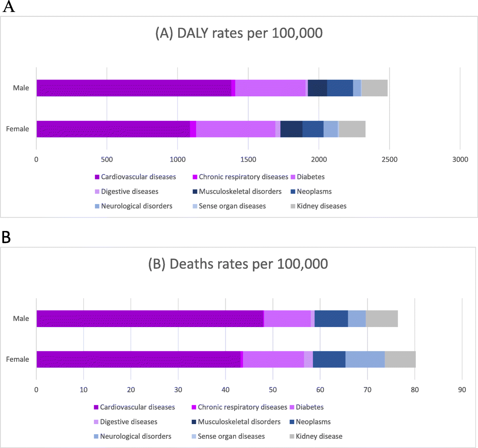The height and width of the screenshot is (448, 478).
Task: Click the Male diabetes bar segment in chart B
Action: pyautogui.click(x=288, y=319)
